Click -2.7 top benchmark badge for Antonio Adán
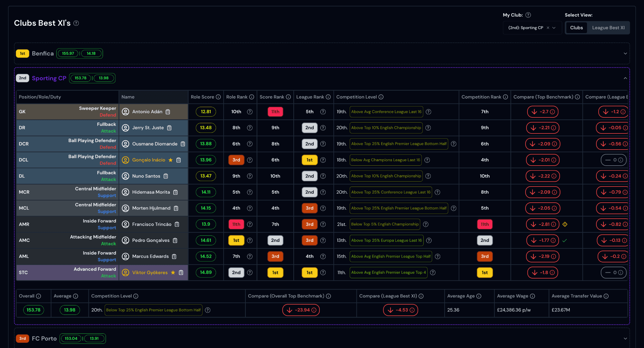 point(543,112)
